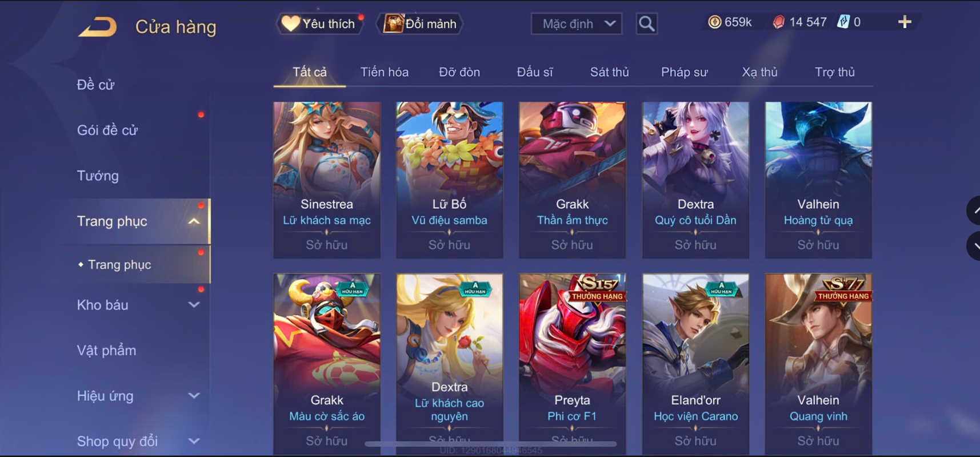Expand the Hiệu ứng sidebar section

click(x=194, y=396)
